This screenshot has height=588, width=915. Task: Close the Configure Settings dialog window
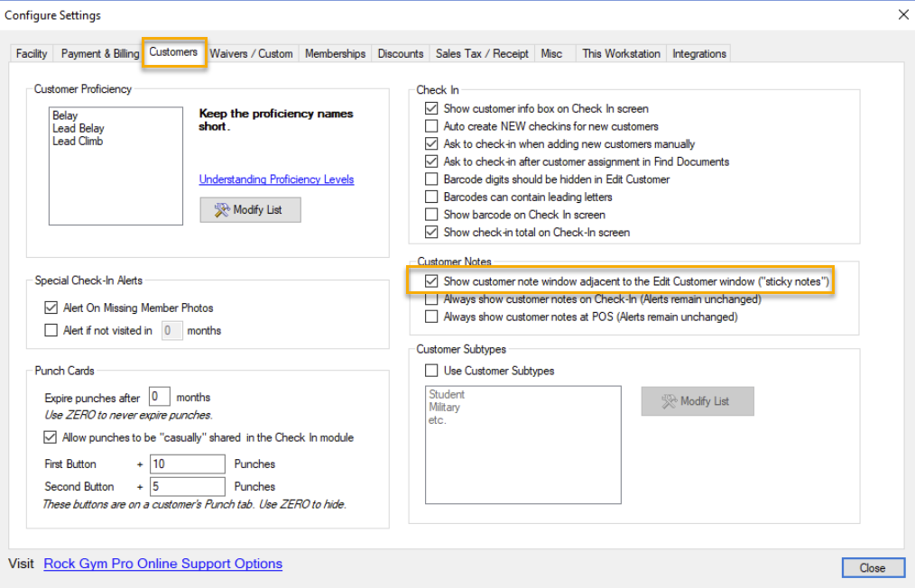[902, 14]
